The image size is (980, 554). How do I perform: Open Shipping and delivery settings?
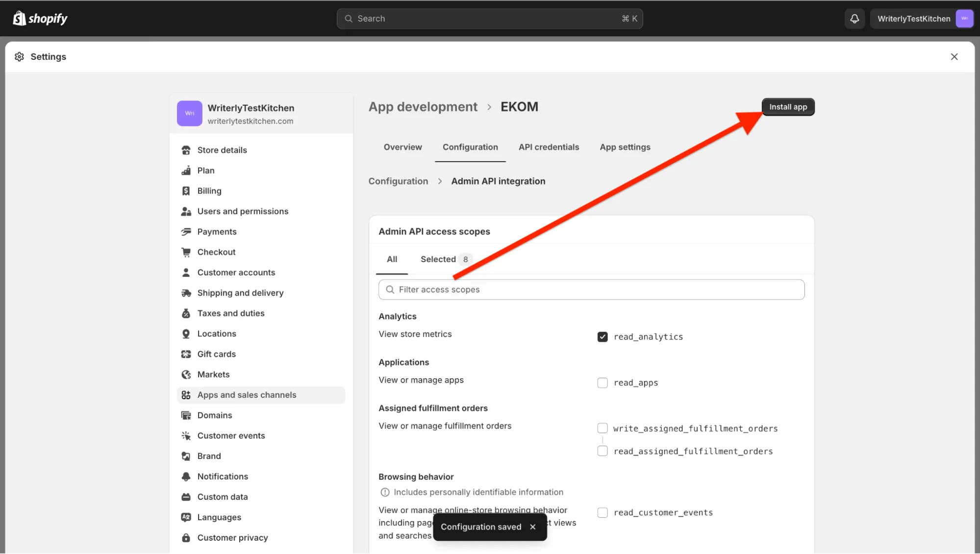[x=261, y=293]
